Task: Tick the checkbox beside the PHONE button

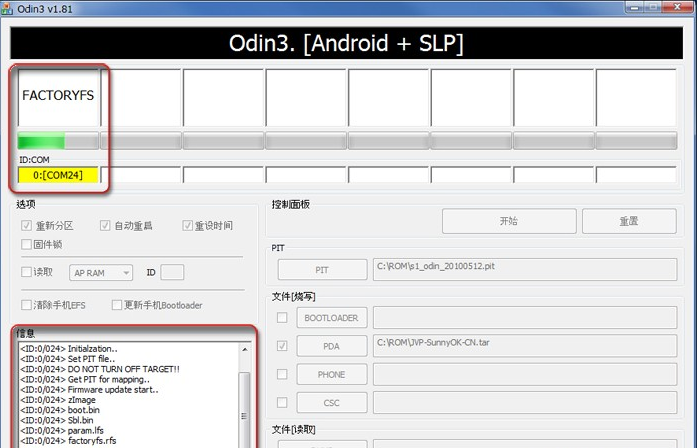Action: pyautogui.click(x=282, y=374)
